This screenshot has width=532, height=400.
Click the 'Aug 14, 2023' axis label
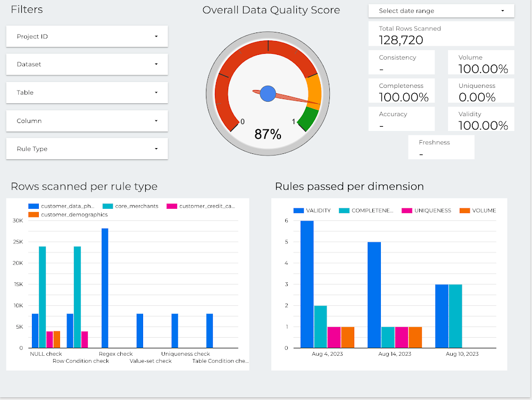coord(395,354)
